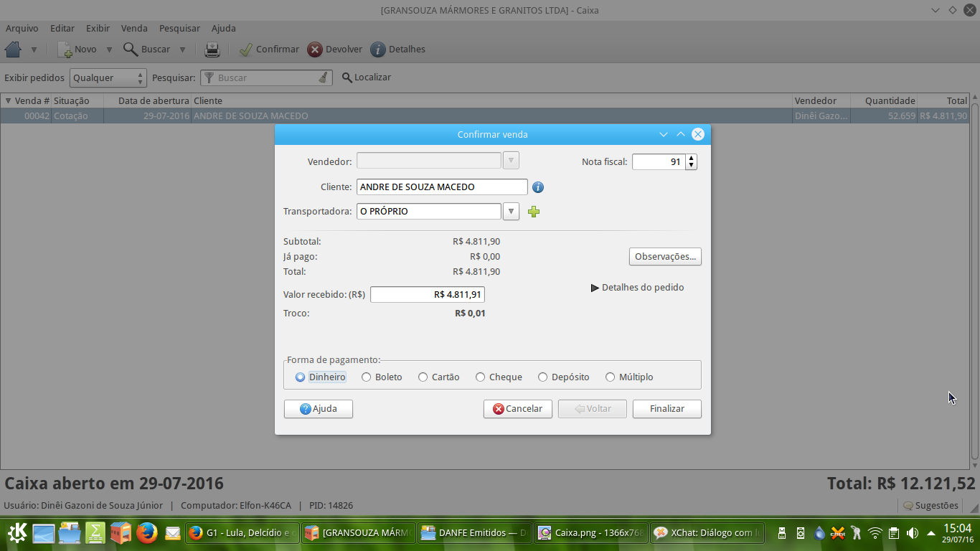The width and height of the screenshot is (980, 551).
Task: Open the dropdown arrow next to home icon
Action: click(x=34, y=50)
